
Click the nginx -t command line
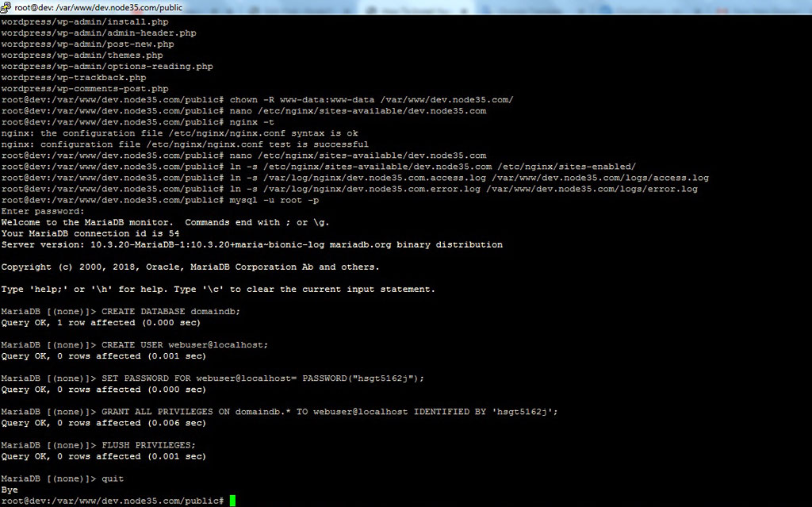251,122
